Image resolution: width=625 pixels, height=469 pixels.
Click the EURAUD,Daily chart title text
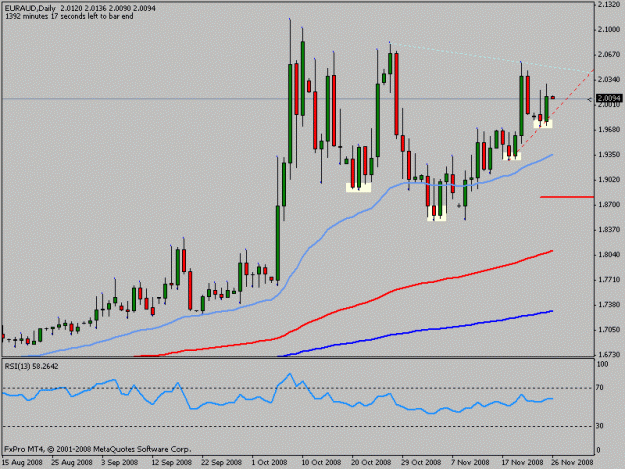click(x=32, y=8)
